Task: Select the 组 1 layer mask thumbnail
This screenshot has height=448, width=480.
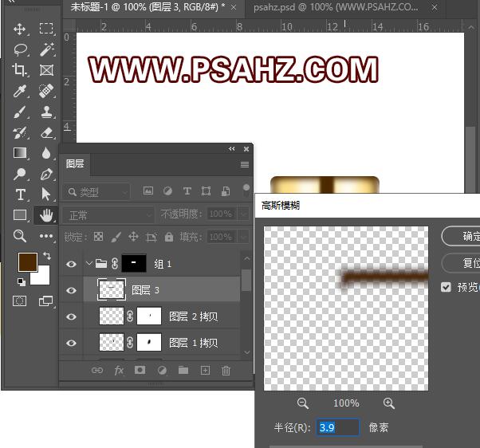Action: pyautogui.click(x=134, y=263)
